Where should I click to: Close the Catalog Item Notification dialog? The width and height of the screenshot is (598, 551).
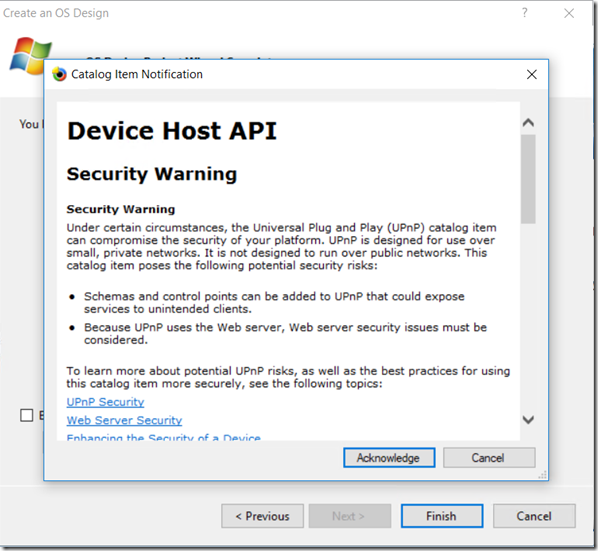pyautogui.click(x=532, y=74)
